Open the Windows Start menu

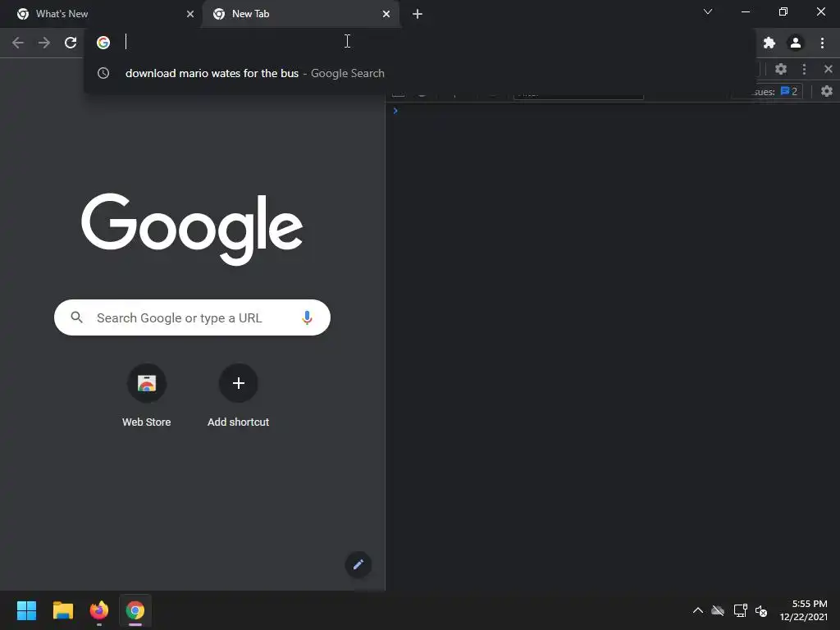point(26,610)
